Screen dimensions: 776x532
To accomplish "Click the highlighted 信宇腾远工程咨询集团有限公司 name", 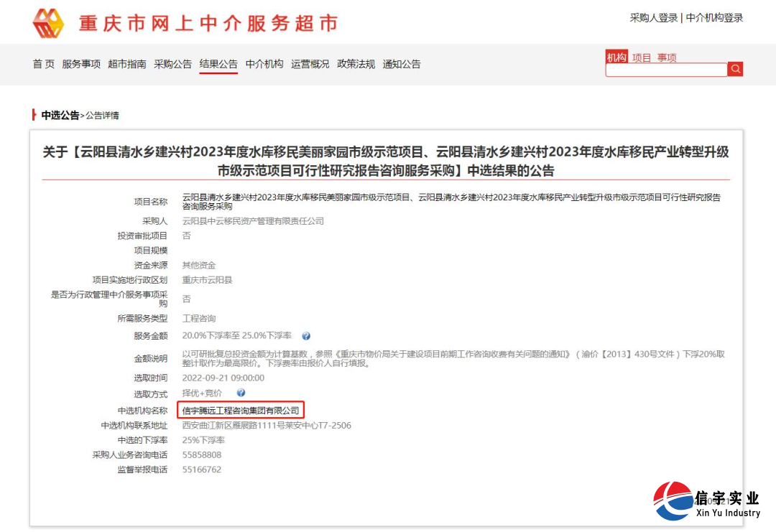I will coord(241,410).
